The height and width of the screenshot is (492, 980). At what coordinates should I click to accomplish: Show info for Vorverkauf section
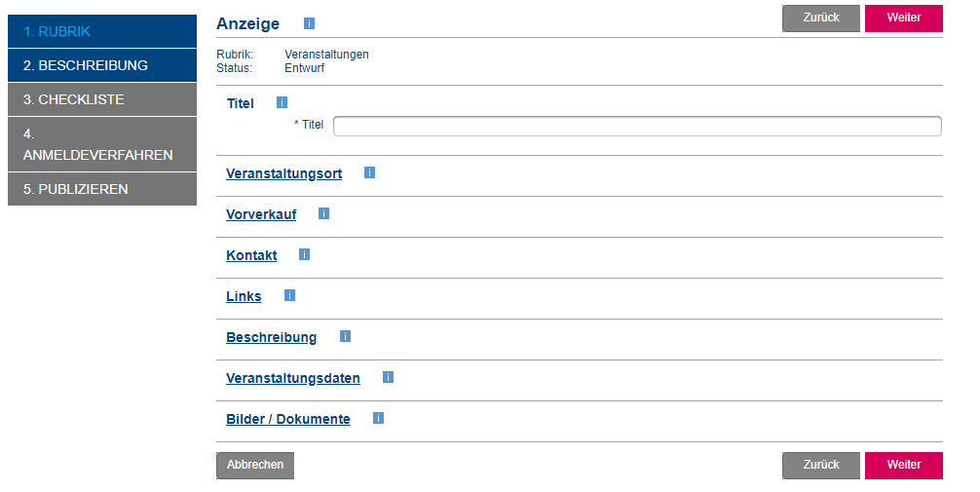point(323,213)
